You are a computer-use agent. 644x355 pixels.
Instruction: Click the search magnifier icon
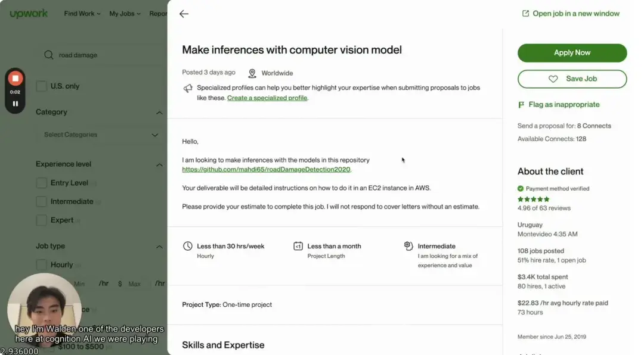[49, 55]
